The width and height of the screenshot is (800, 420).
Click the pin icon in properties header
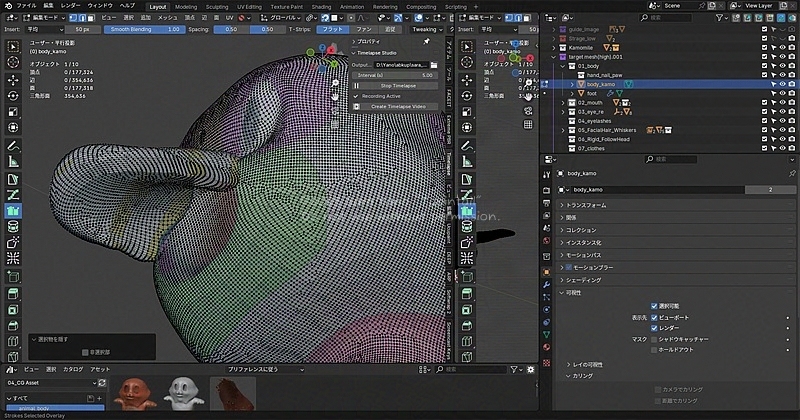790,173
